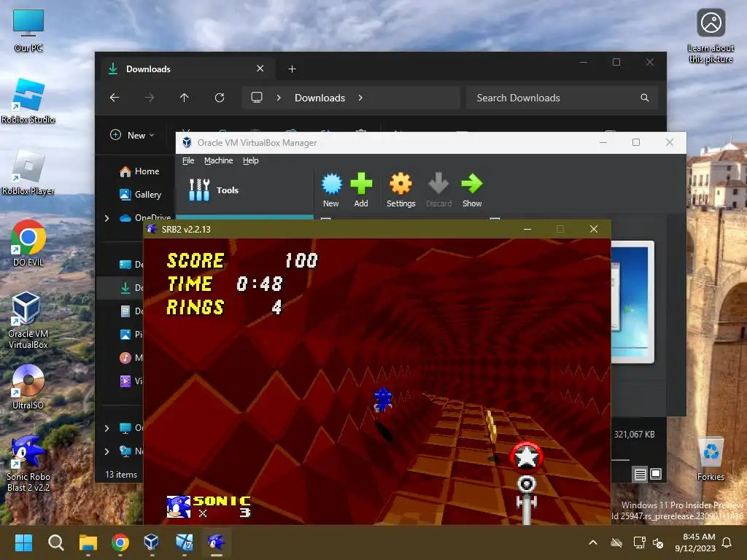Click the Search Downloads field

click(562, 98)
